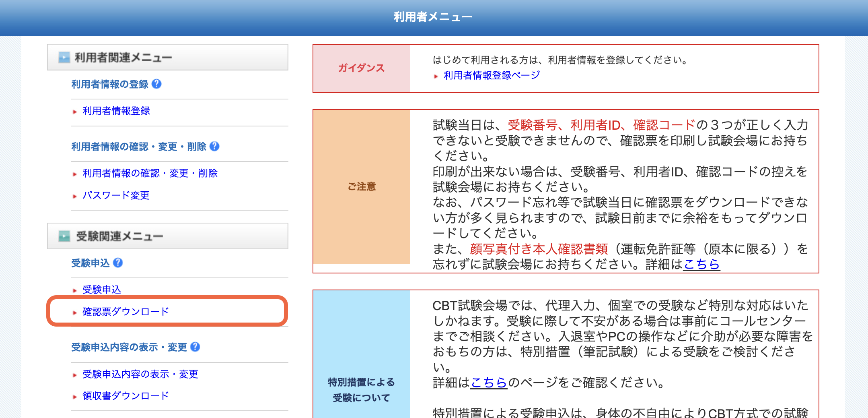Click text はじめて利用される方は、利用者情報を登録してください
868x418 pixels.
pyautogui.click(x=559, y=60)
